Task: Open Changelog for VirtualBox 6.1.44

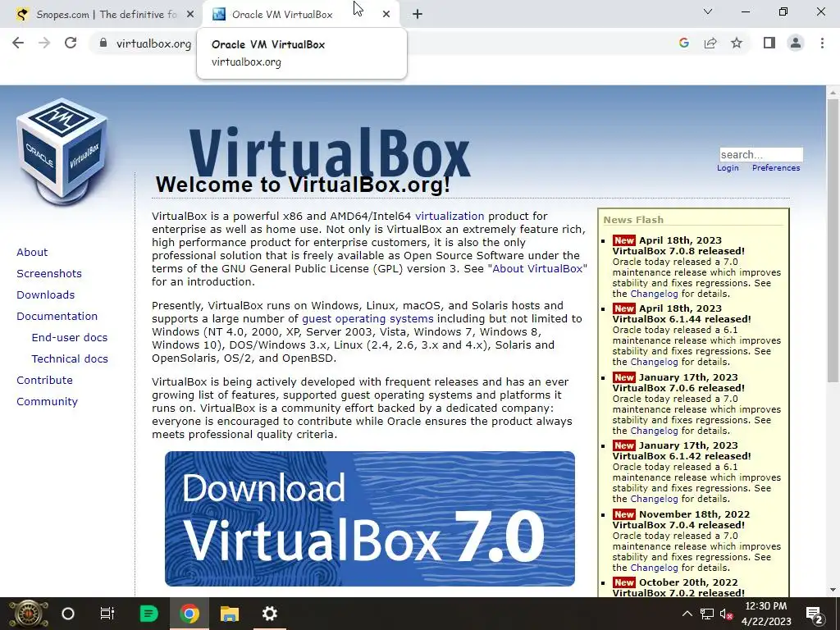Action: coord(654,362)
